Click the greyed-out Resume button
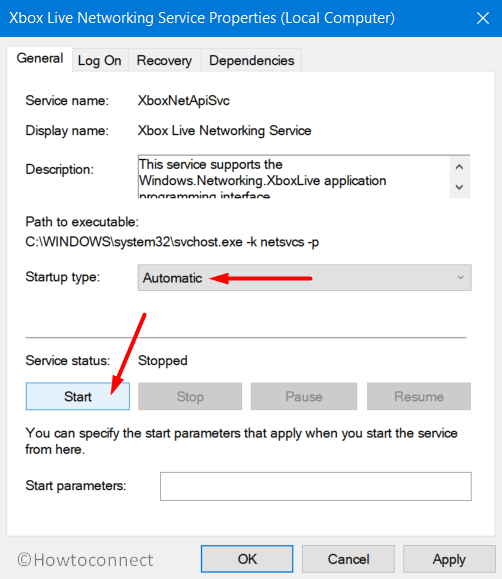 click(419, 397)
